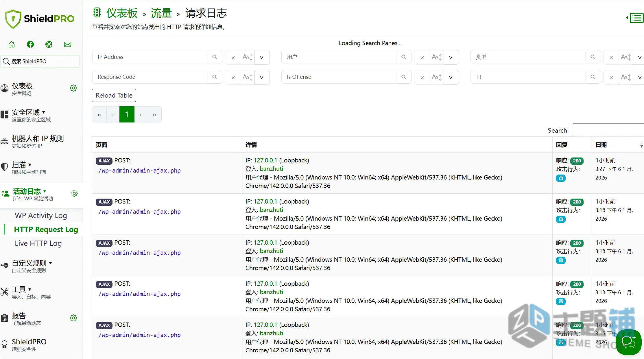644x359 pixels.
Task: Open the email envelope icon
Action: (x=68, y=44)
